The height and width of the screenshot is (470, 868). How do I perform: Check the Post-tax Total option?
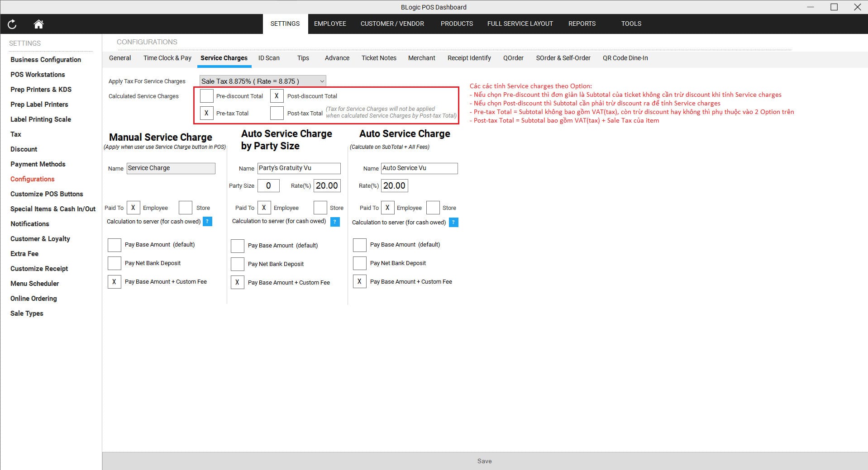(x=277, y=113)
